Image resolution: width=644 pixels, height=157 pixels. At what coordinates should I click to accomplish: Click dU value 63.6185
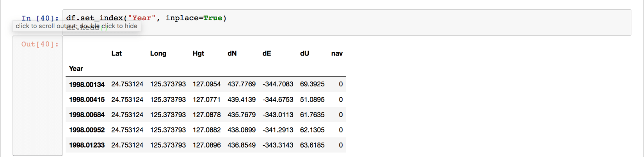(312, 145)
